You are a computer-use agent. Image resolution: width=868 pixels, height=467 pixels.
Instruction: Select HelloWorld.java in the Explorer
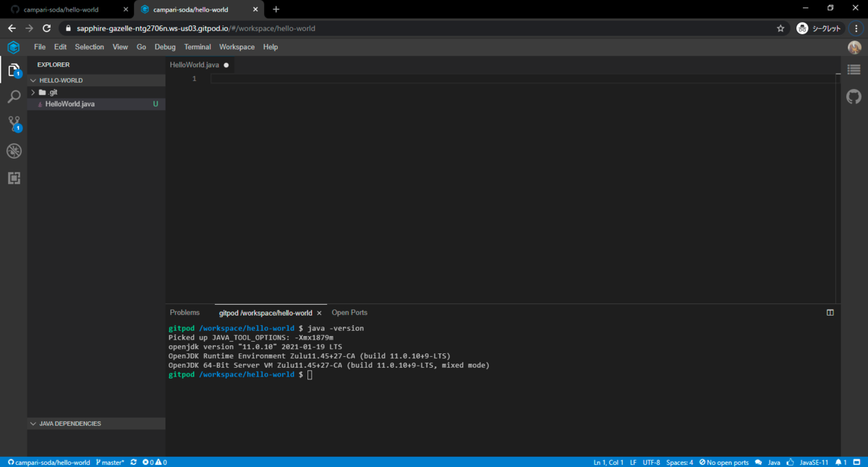point(69,104)
